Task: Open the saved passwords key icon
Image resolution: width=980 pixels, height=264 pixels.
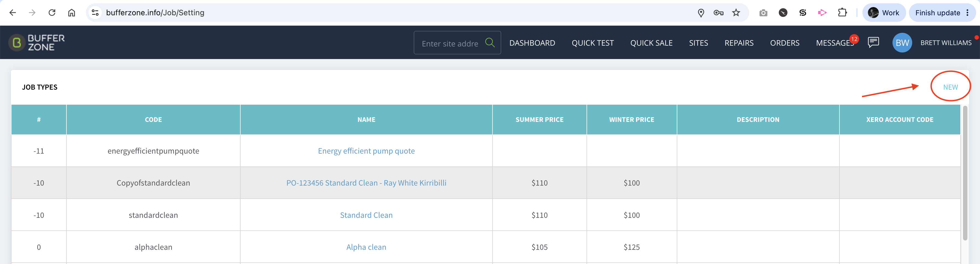Action: (x=718, y=13)
